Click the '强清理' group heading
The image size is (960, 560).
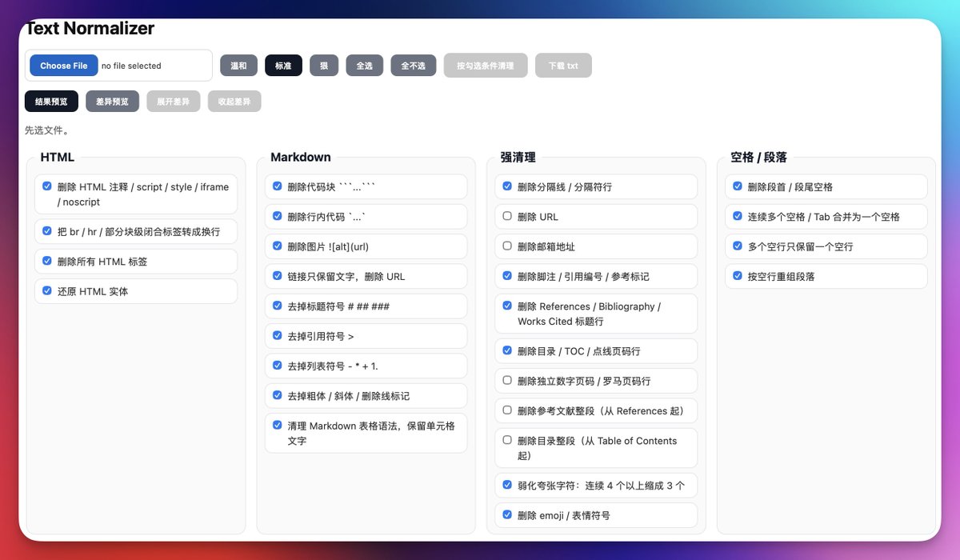[518, 158]
